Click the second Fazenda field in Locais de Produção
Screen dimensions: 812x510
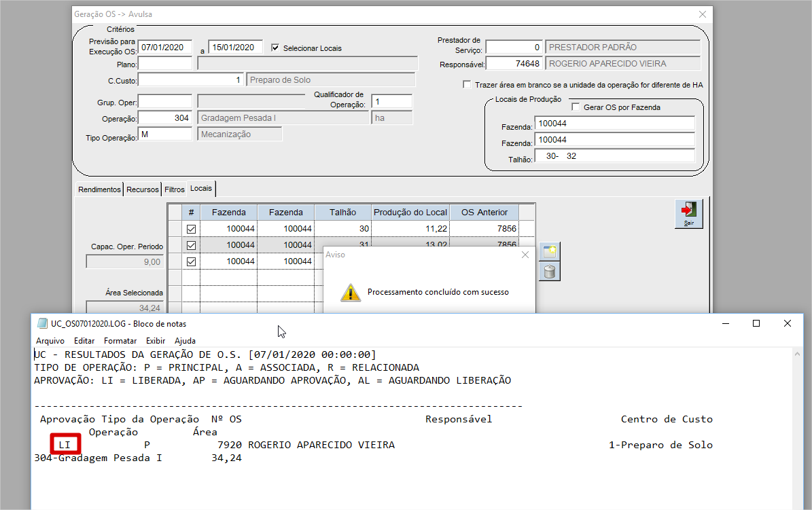[x=615, y=140]
